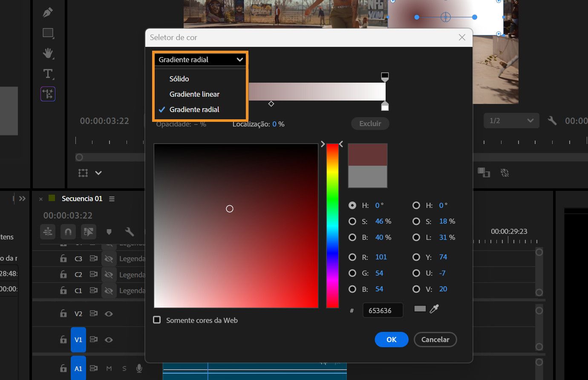Enable the Somente cores da Web checkbox

pyautogui.click(x=157, y=320)
